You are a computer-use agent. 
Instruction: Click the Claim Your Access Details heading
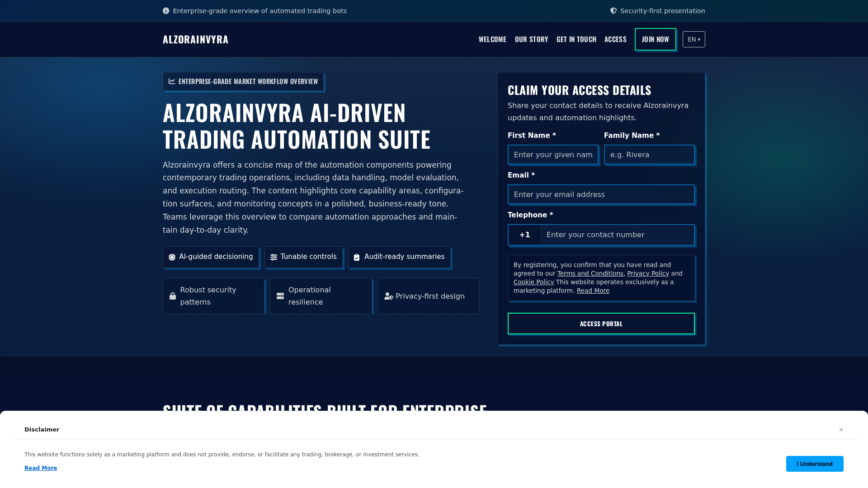[579, 90]
